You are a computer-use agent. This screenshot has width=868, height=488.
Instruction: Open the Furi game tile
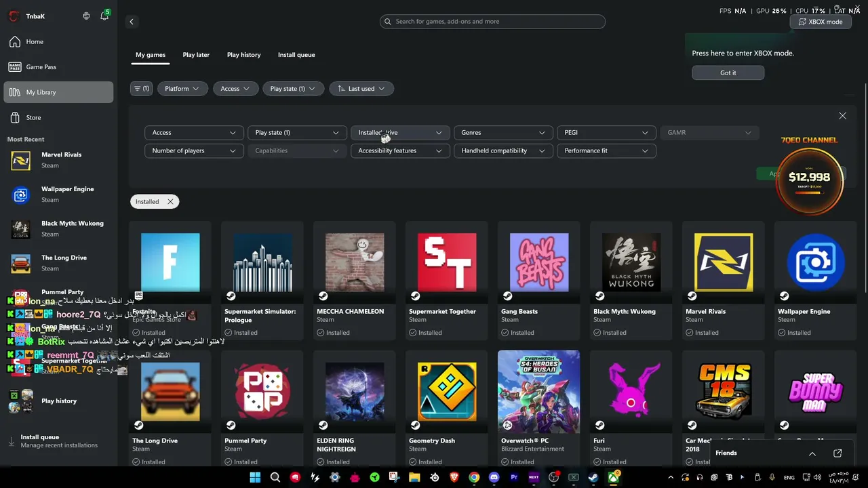point(631,409)
